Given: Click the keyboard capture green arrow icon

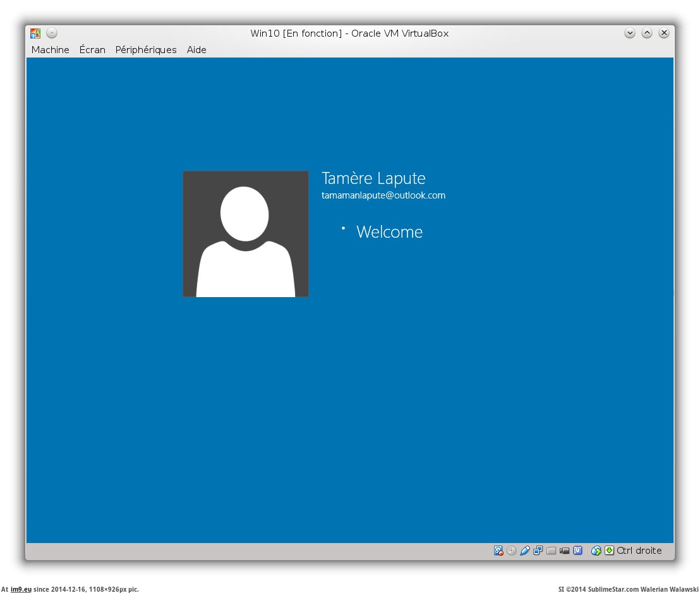Looking at the screenshot, I should click(609, 551).
